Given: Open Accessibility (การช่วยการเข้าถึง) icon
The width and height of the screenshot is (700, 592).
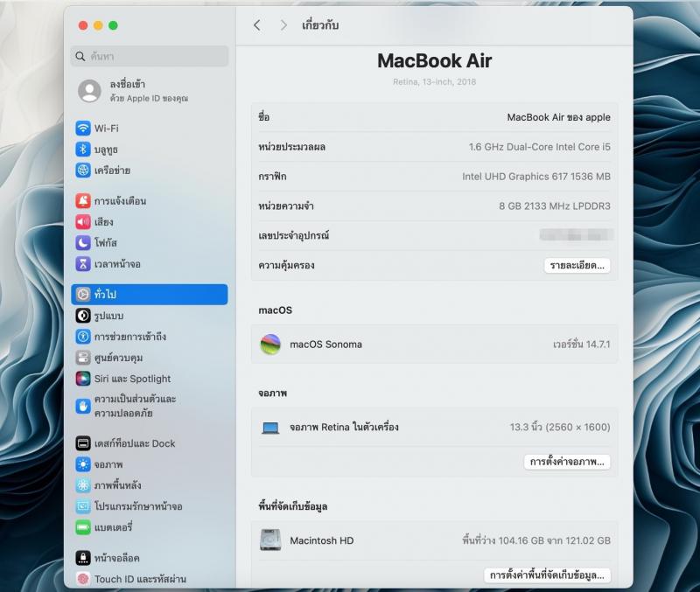Looking at the screenshot, I should pos(83,337).
